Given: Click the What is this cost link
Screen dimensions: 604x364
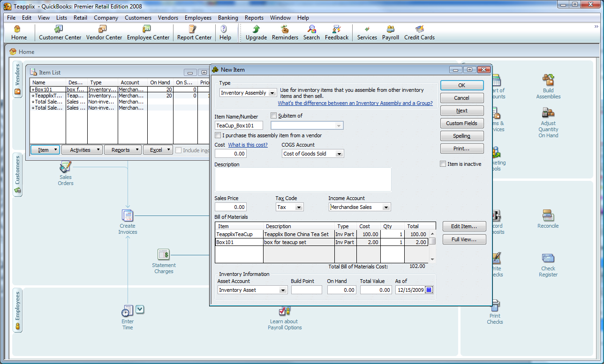Looking at the screenshot, I should [248, 145].
